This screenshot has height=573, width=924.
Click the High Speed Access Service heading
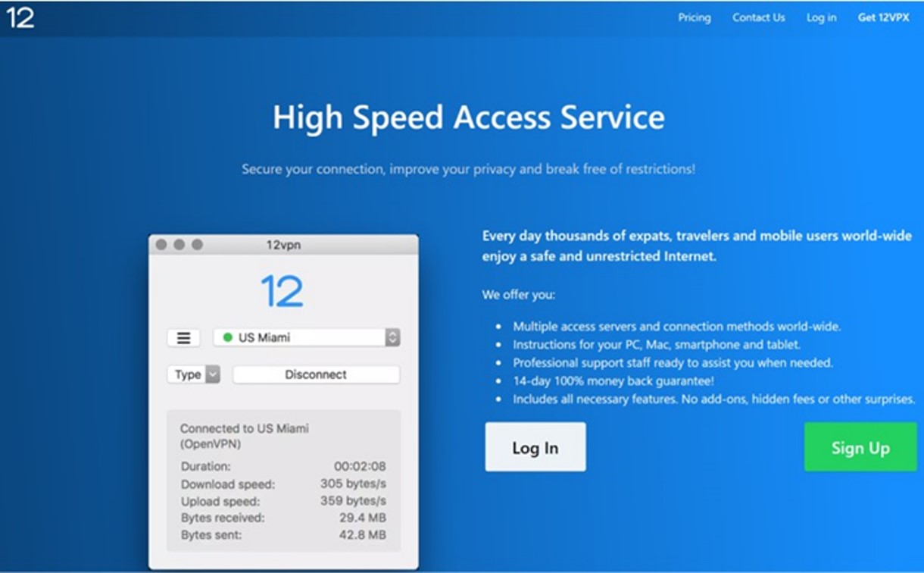(469, 118)
